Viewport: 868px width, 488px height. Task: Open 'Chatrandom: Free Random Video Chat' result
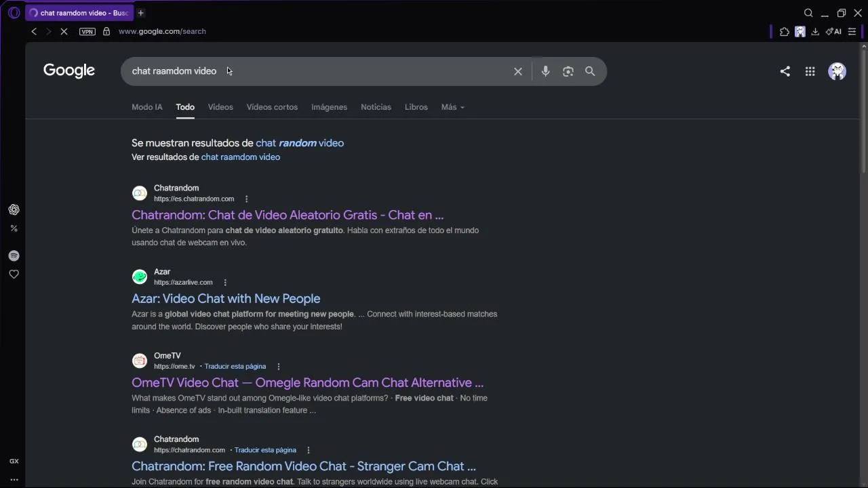click(304, 466)
